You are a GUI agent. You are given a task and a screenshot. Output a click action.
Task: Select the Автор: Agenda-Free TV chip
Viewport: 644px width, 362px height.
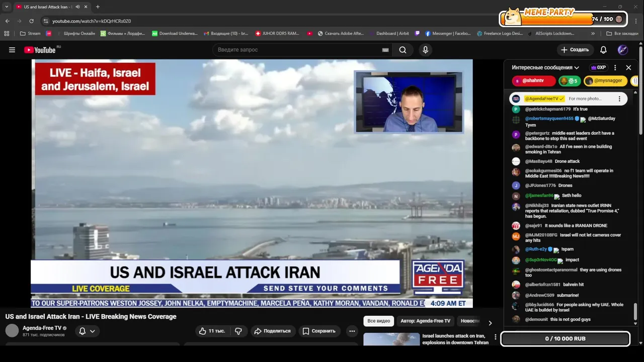point(426,321)
